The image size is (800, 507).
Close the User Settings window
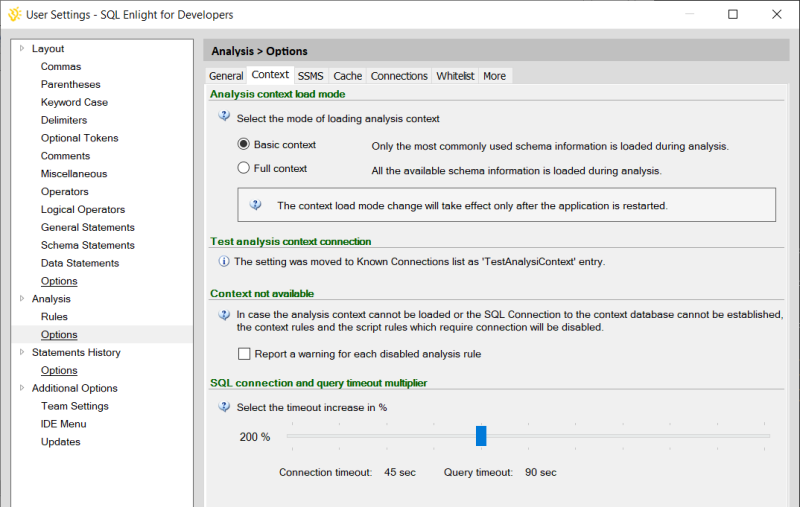[777, 14]
